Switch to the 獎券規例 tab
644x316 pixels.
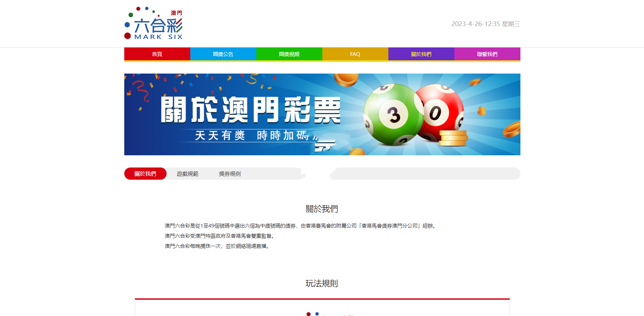[230, 174]
